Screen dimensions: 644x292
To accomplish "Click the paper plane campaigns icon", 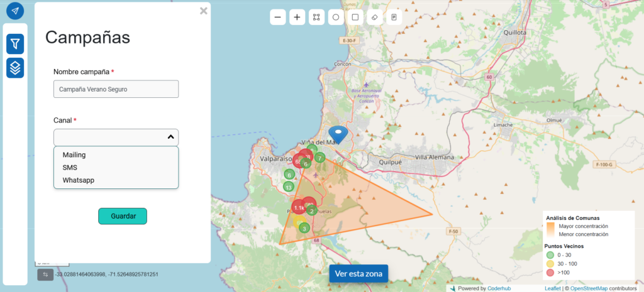I will point(15,11).
